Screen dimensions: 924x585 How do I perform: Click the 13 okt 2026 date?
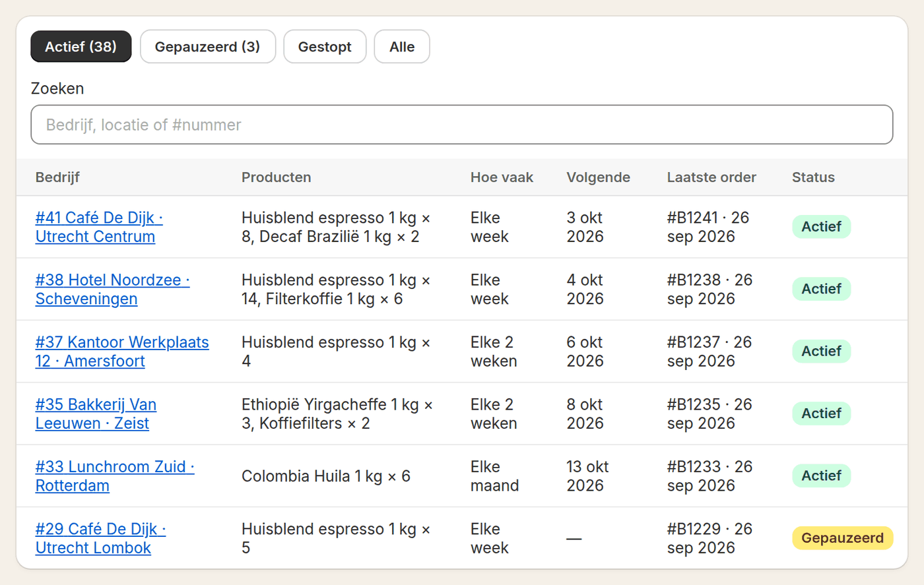point(587,476)
